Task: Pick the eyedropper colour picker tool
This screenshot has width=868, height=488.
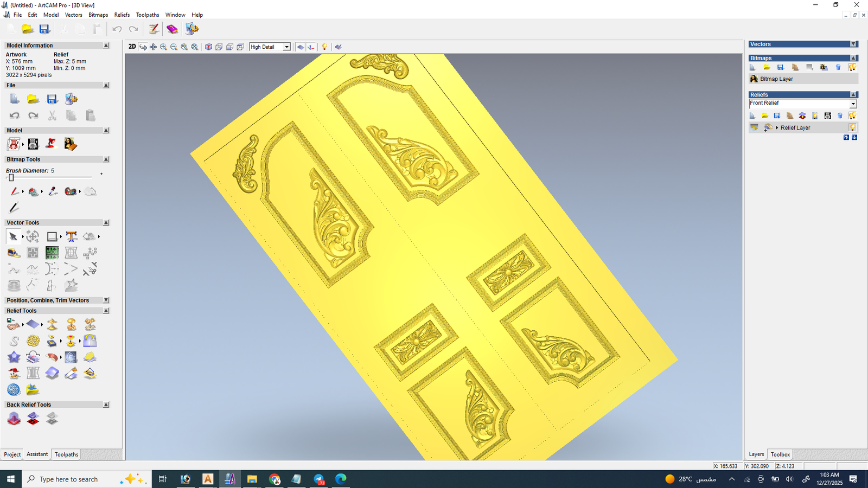Action: coord(53,191)
